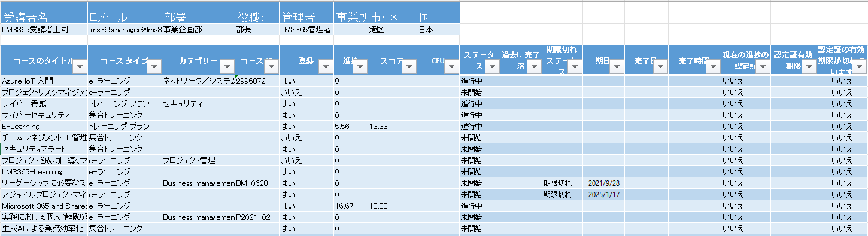868x236 pixels.
Task: Select the セキュリティアラート course title cell
Action: pos(44,149)
